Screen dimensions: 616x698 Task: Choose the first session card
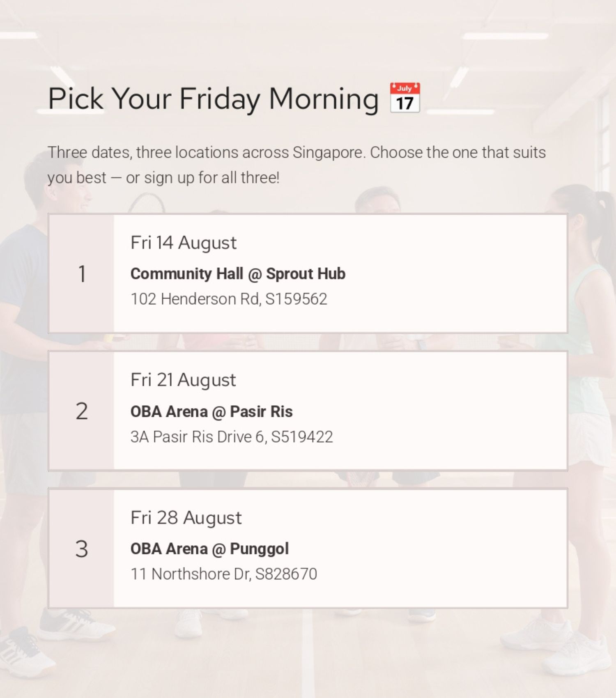pyautogui.click(x=308, y=273)
